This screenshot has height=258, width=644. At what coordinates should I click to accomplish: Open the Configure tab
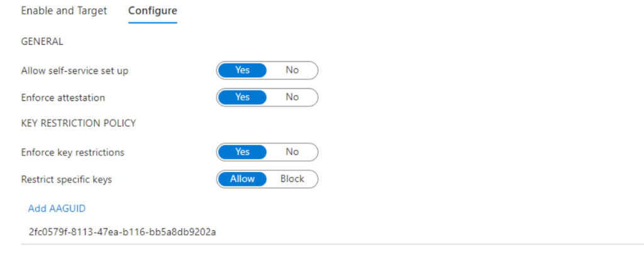pos(152,11)
